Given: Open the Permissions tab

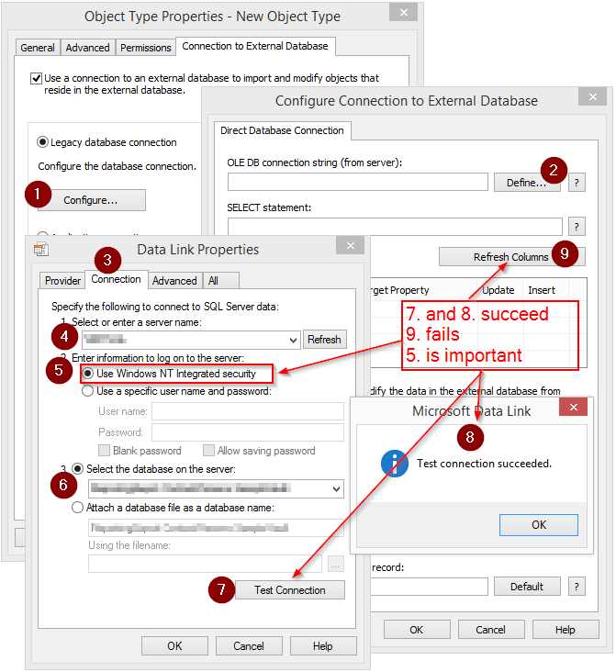Looking at the screenshot, I should [145, 48].
